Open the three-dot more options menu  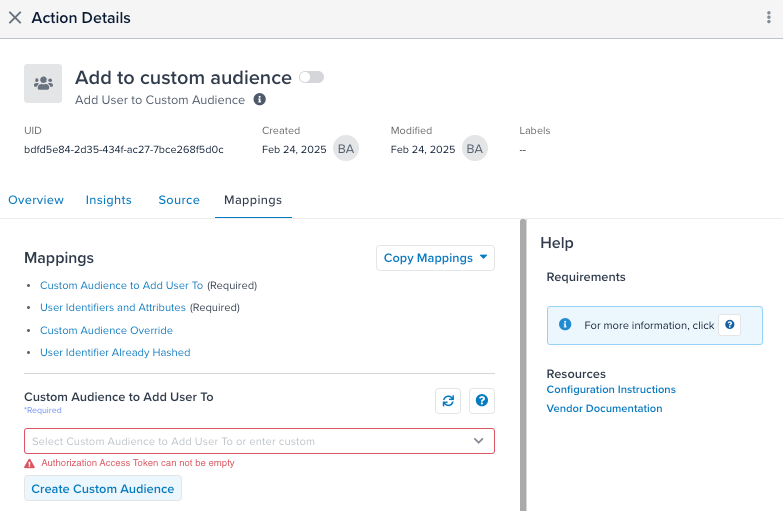pyautogui.click(x=769, y=17)
